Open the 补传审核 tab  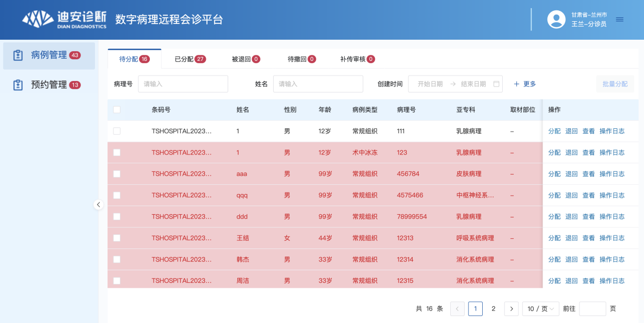[357, 59]
